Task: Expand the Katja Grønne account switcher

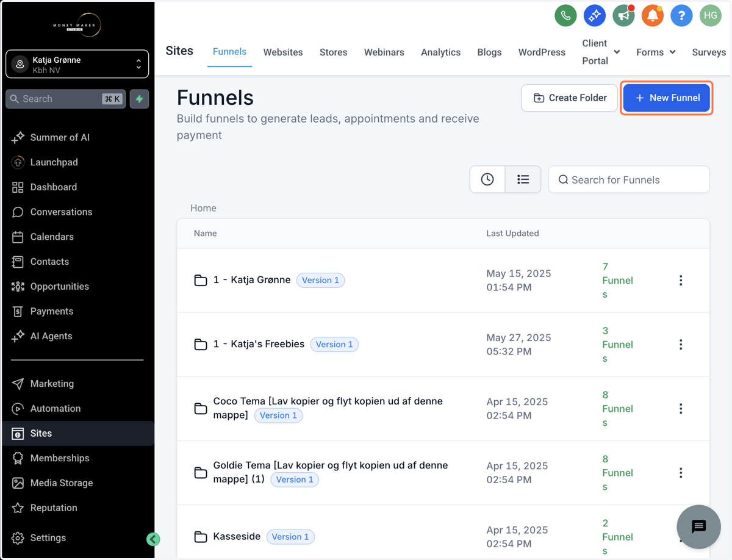Action: [x=77, y=64]
